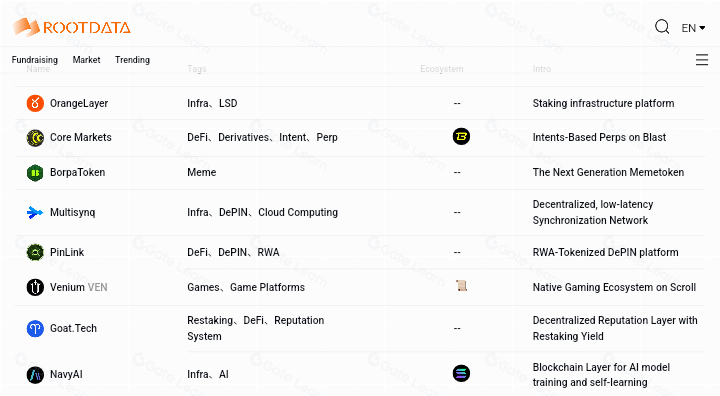The height and width of the screenshot is (396, 720).
Task: Open the Core Markets project link
Action: coord(81,137)
